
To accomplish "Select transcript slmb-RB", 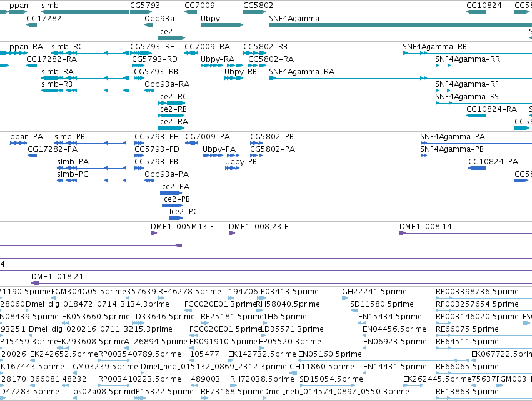I will [x=85, y=91].
